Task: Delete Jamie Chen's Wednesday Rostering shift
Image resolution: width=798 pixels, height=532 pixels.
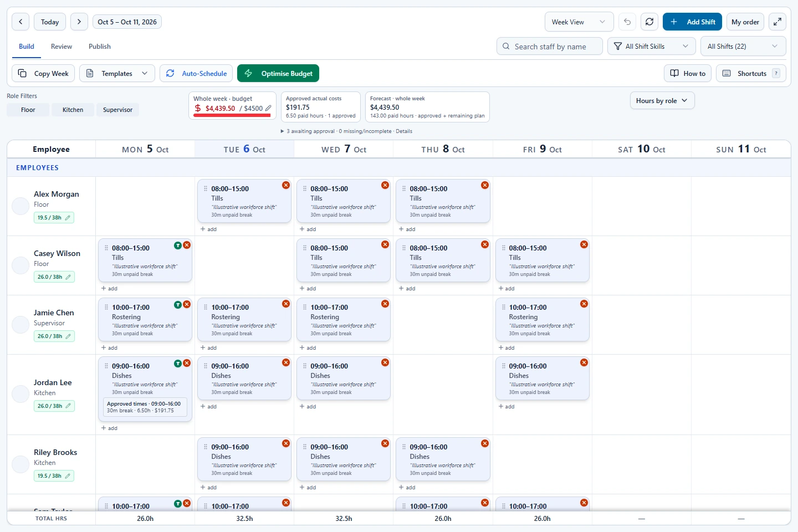Action: click(385, 304)
